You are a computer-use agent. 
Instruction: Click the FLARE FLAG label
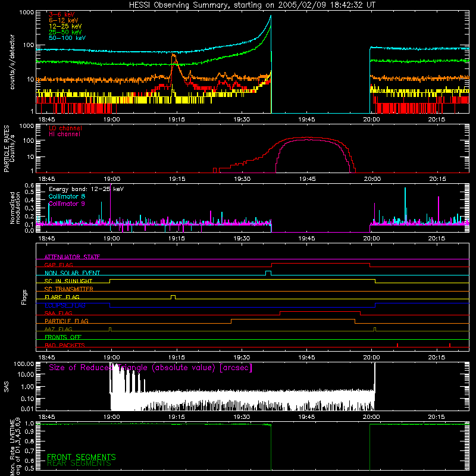pos(62,297)
